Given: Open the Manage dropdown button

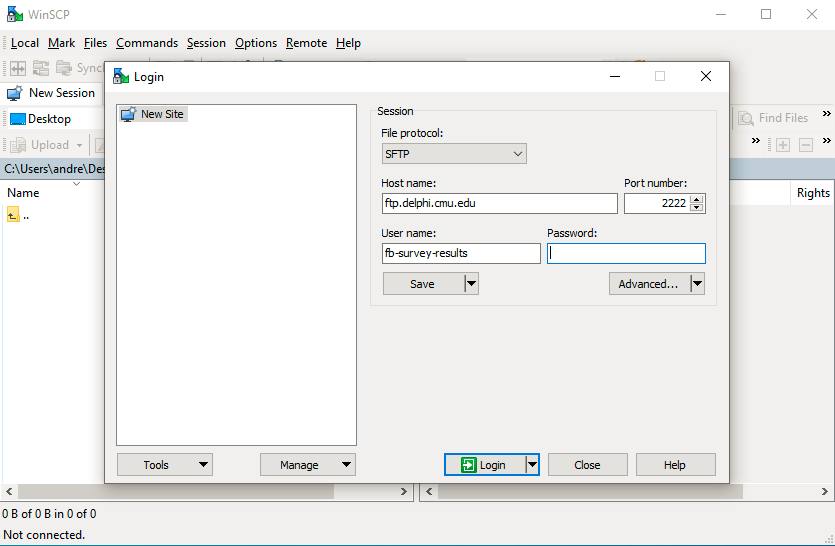Looking at the screenshot, I should (x=308, y=464).
